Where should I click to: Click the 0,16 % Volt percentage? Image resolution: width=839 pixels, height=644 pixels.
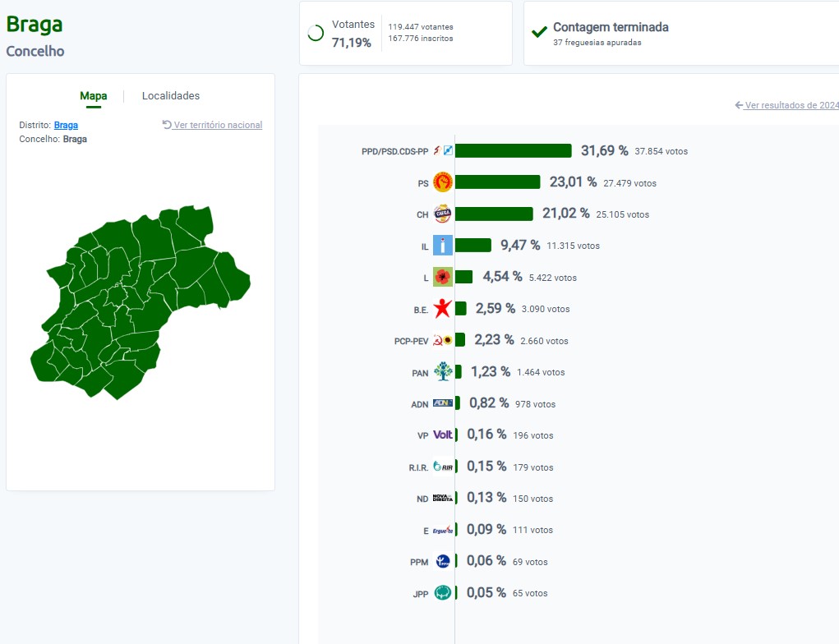[x=486, y=435]
